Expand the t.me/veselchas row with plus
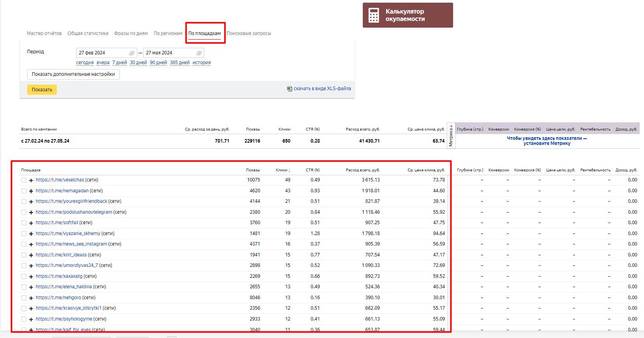 31,180
